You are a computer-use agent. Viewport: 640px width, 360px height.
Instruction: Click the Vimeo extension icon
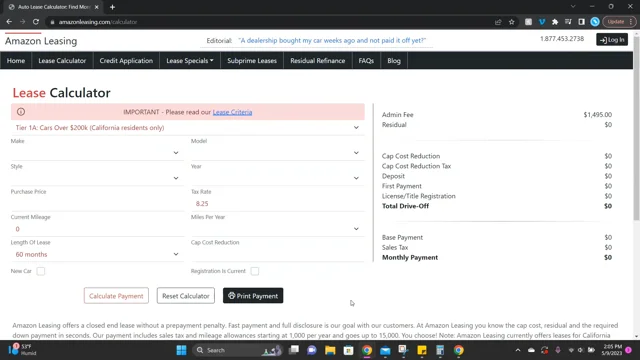(542, 22)
